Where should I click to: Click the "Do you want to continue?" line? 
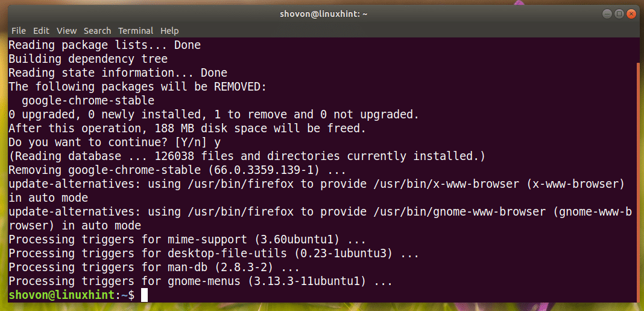tap(112, 143)
